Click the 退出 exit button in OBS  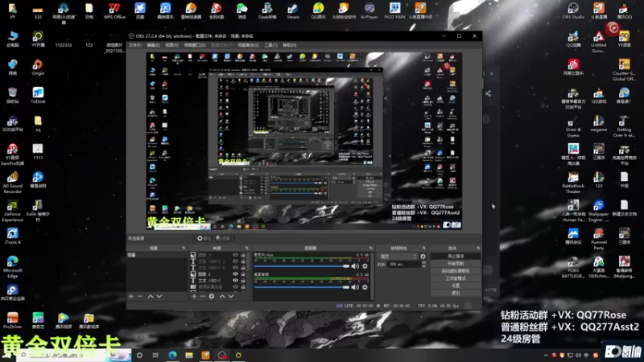click(456, 293)
